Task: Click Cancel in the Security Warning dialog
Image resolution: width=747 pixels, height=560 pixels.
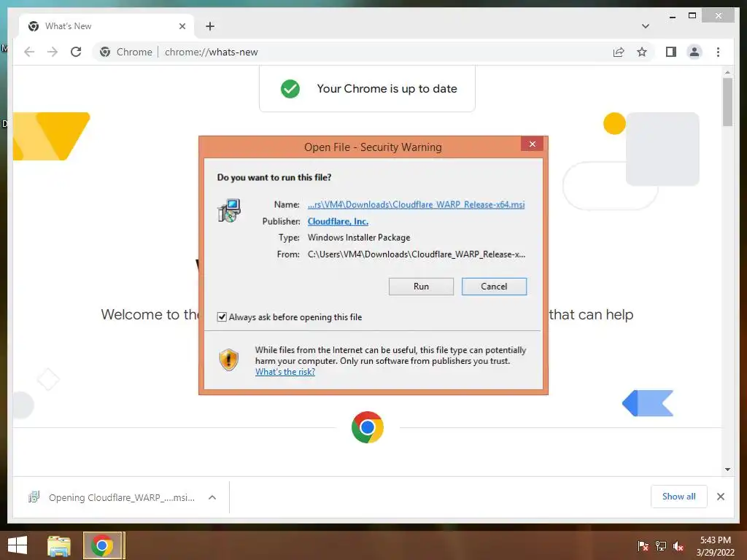Action: tap(494, 286)
